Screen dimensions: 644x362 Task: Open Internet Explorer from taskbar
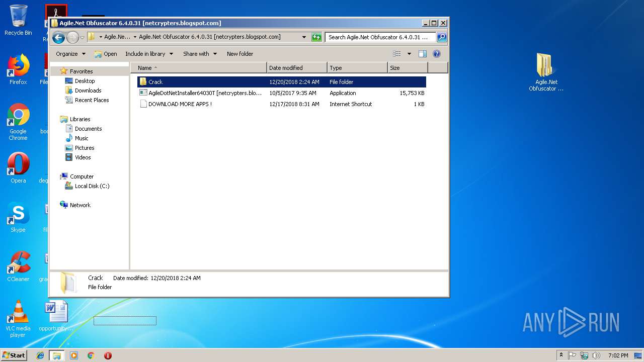[40, 355]
